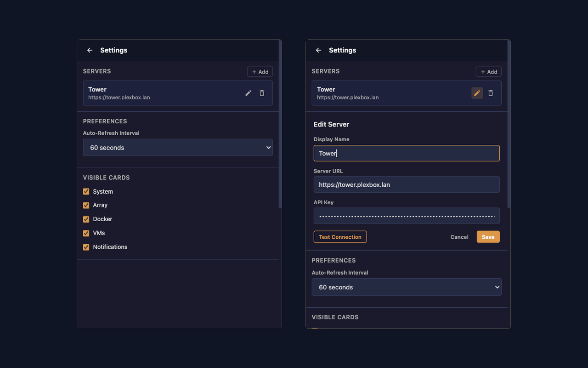
Task: Click the back arrow in the right Settings panel
Action: pos(318,50)
